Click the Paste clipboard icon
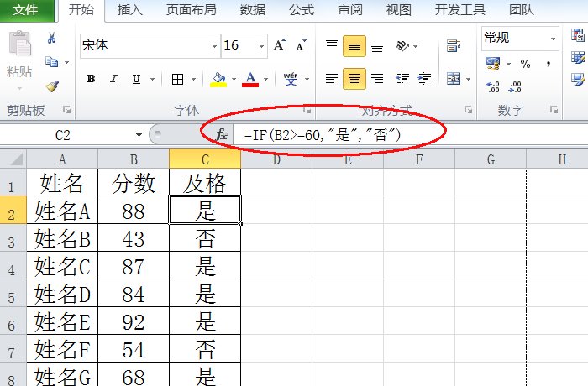Image resolution: width=588 pixels, height=386 pixels. click(19, 44)
